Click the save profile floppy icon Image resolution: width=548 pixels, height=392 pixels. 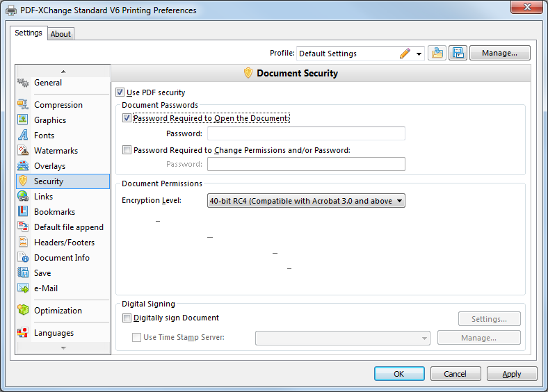point(458,53)
